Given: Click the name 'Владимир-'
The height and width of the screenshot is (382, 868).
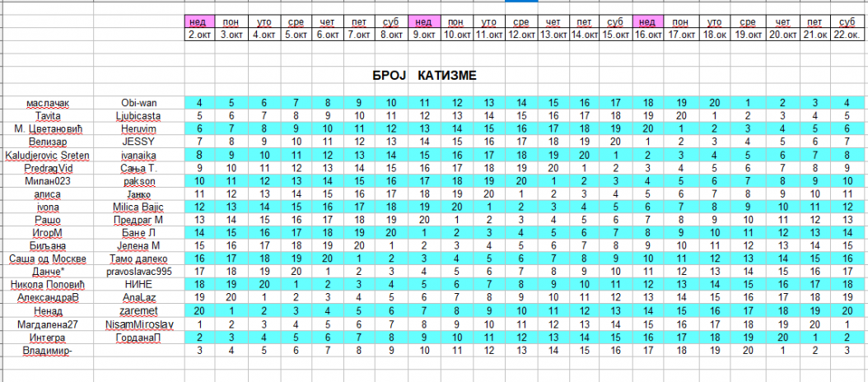Looking at the screenshot, I should [46, 350].
